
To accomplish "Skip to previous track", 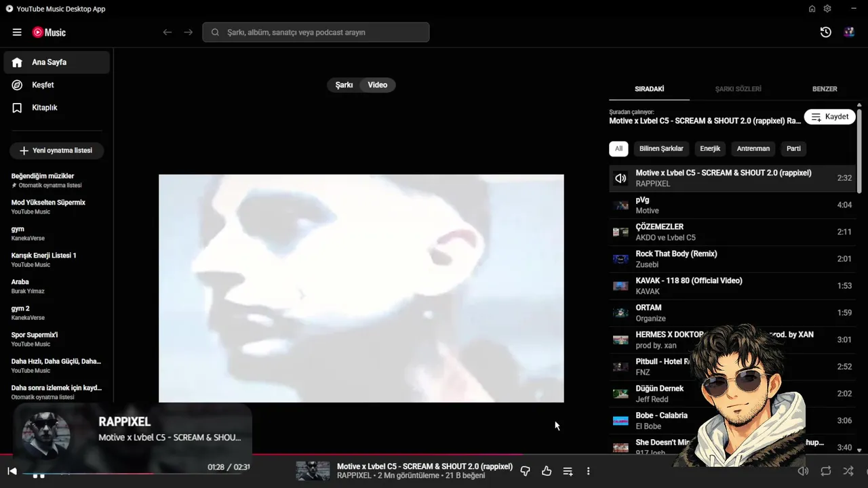I will pos(12,471).
